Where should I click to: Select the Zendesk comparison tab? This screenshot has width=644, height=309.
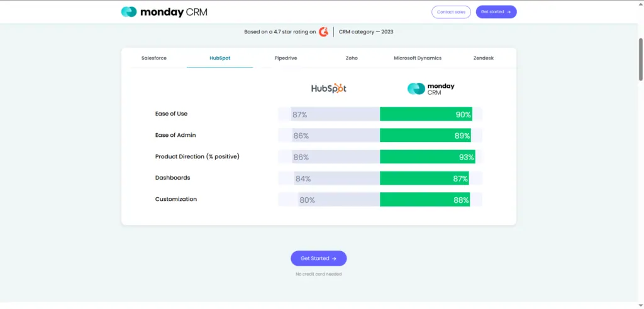[484, 58]
